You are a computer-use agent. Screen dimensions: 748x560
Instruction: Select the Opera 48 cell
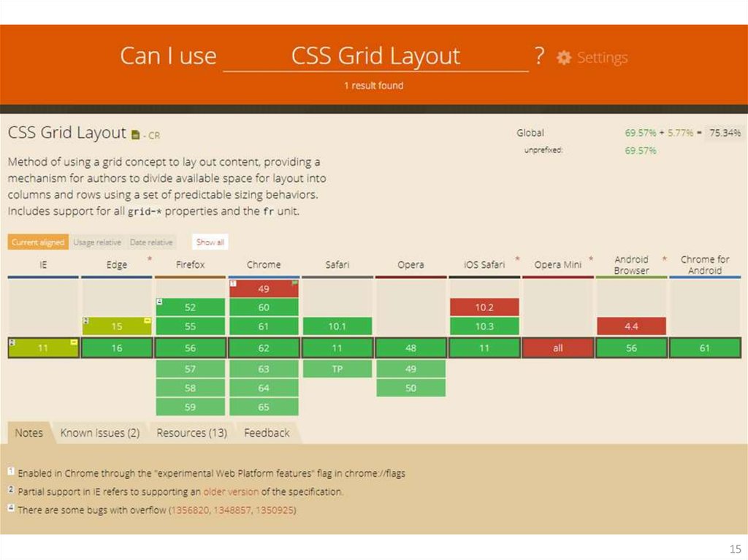(x=411, y=348)
